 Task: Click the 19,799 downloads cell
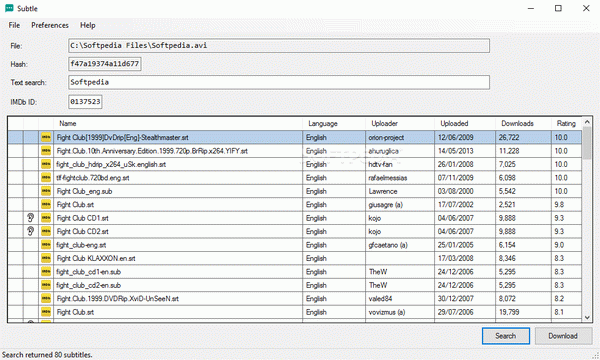coord(523,312)
